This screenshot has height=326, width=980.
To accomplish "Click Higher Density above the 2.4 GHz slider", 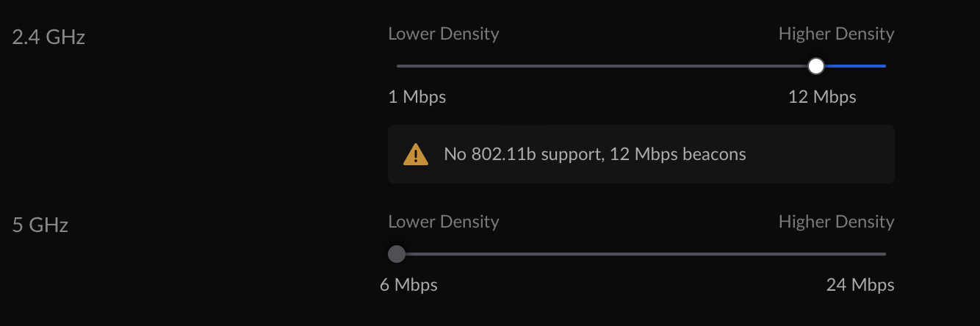I will point(836,34).
